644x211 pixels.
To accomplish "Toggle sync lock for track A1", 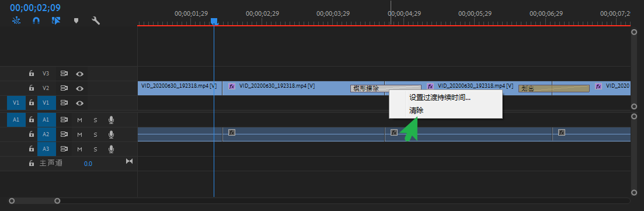I will (64, 120).
